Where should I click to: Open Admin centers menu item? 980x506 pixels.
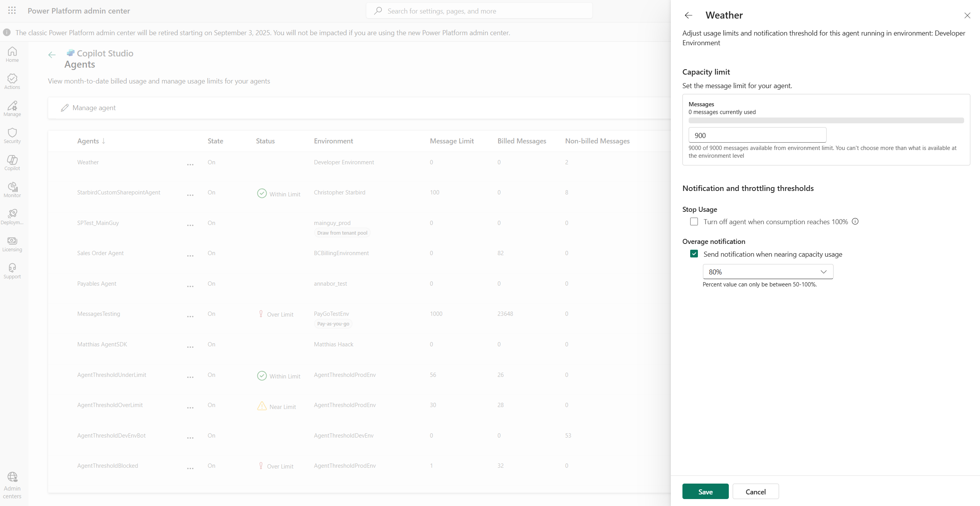point(12,485)
